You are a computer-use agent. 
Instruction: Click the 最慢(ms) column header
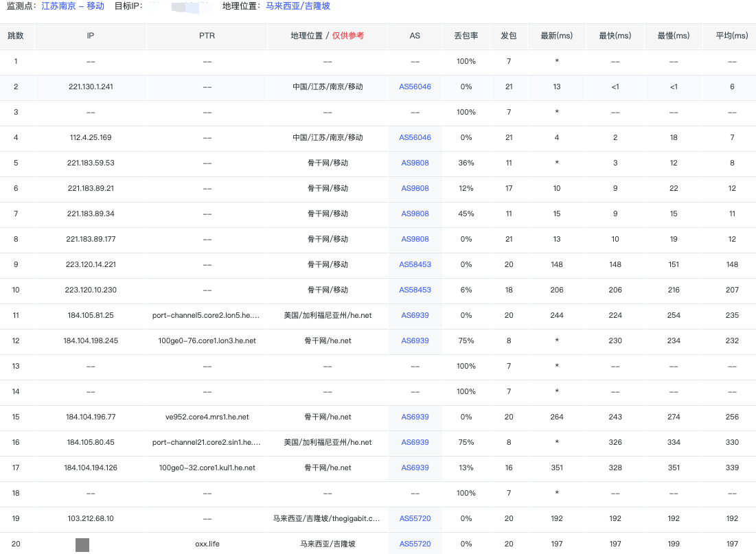point(674,36)
